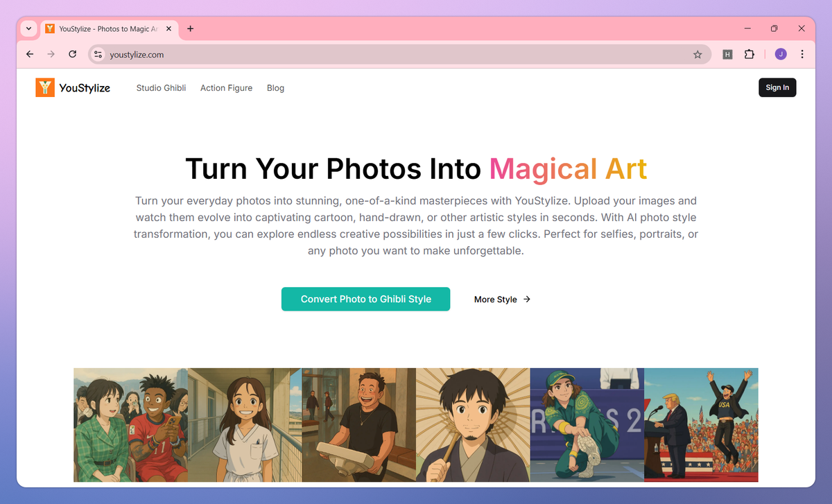
Task: Select the YouStylize browser tab
Action: (110, 28)
